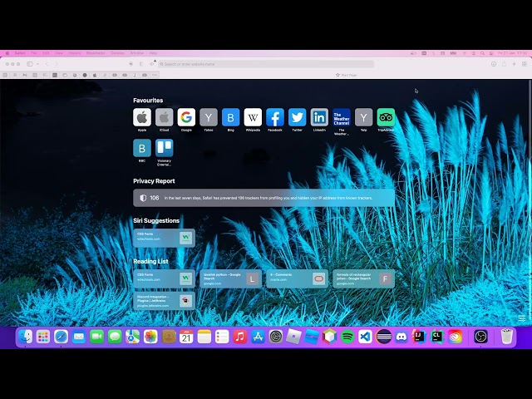Open the rectangular prism Google Search item

point(364,279)
